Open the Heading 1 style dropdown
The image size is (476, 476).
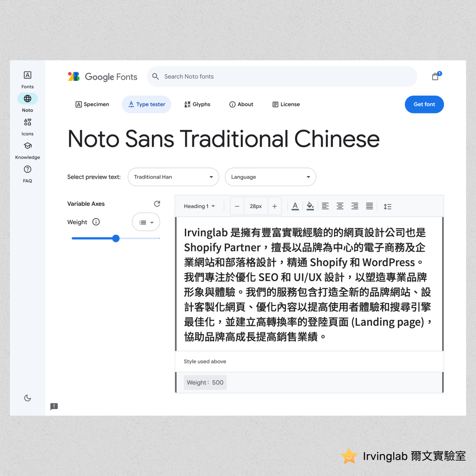(x=199, y=206)
